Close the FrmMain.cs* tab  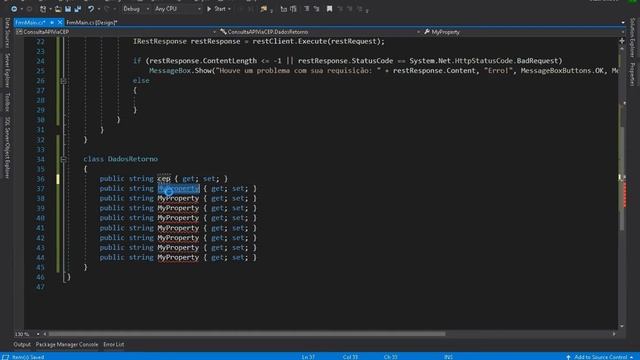tap(60, 22)
